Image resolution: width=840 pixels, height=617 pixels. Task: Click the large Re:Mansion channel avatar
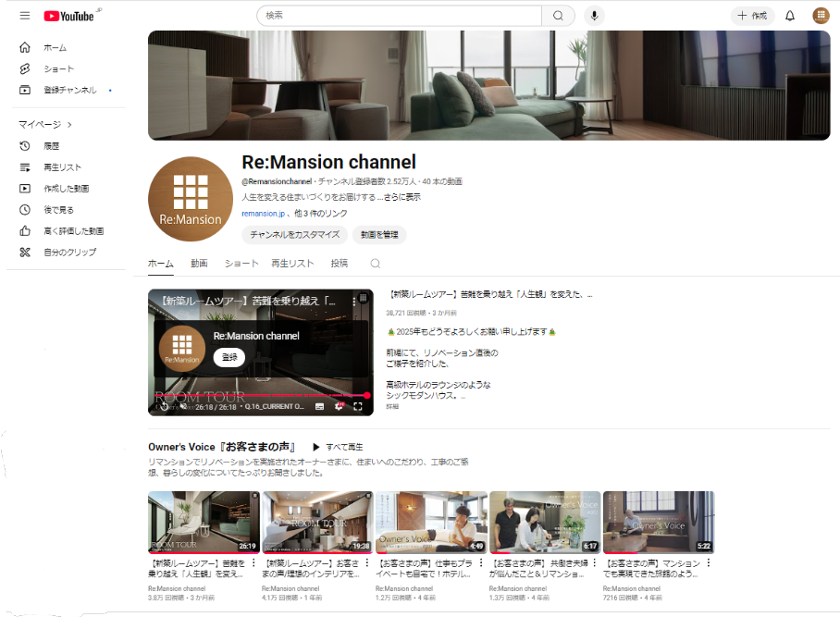pyautogui.click(x=191, y=199)
